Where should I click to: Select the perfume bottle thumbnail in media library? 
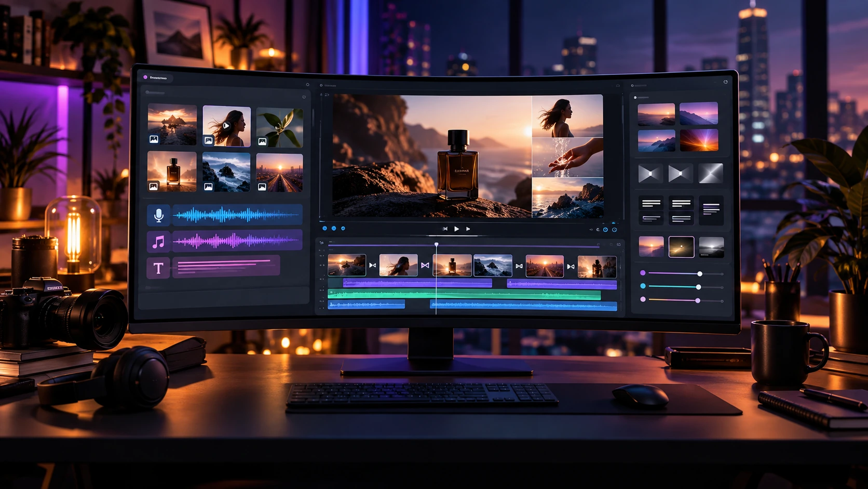172,171
